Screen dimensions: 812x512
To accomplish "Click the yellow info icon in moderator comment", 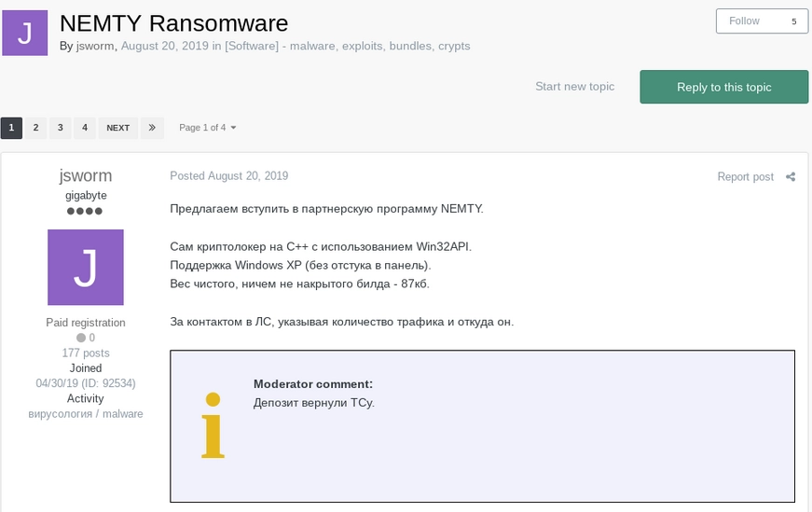I will pos(213,426).
